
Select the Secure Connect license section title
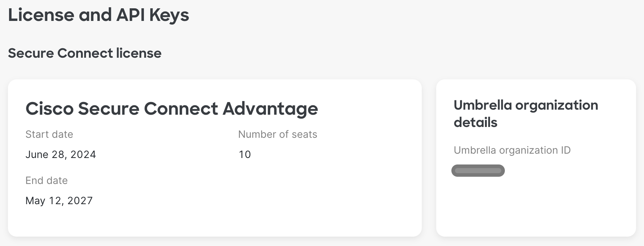pyautogui.click(x=85, y=53)
